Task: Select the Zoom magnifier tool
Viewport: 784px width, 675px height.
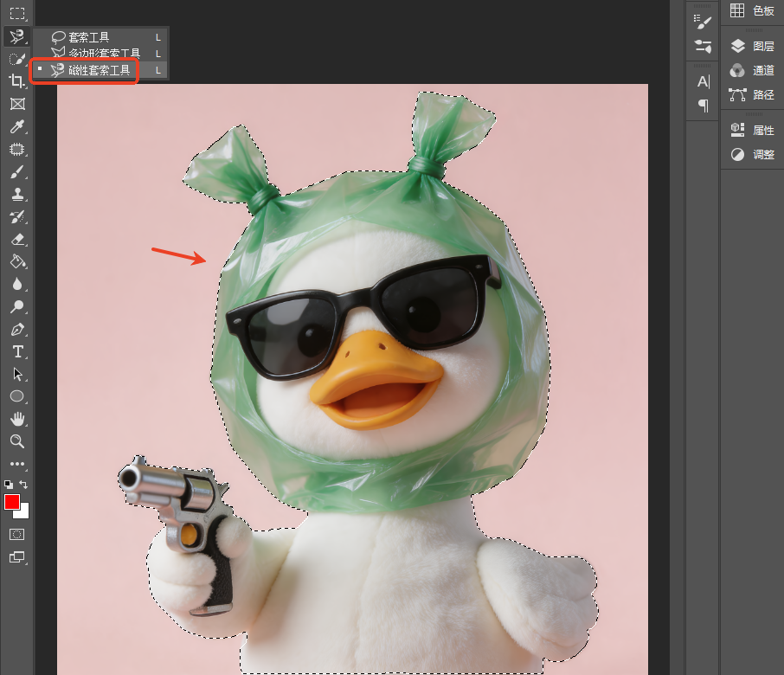Action: pos(17,441)
